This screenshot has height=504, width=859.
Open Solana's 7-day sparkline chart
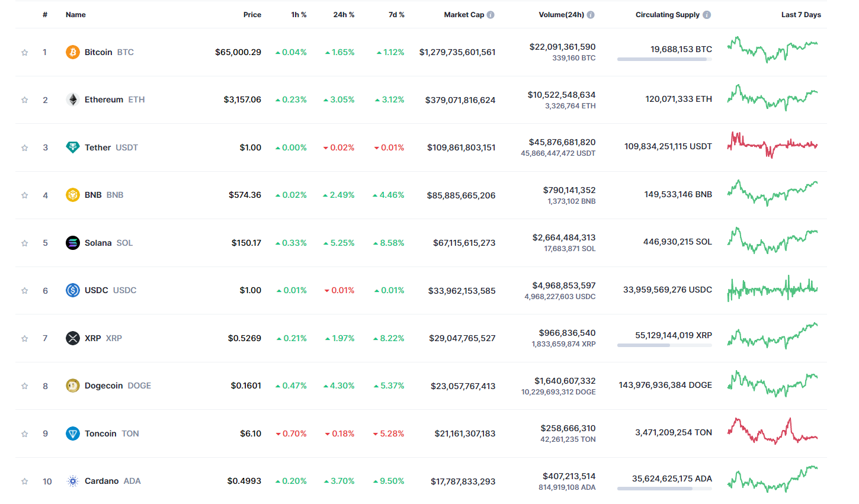click(x=773, y=240)
